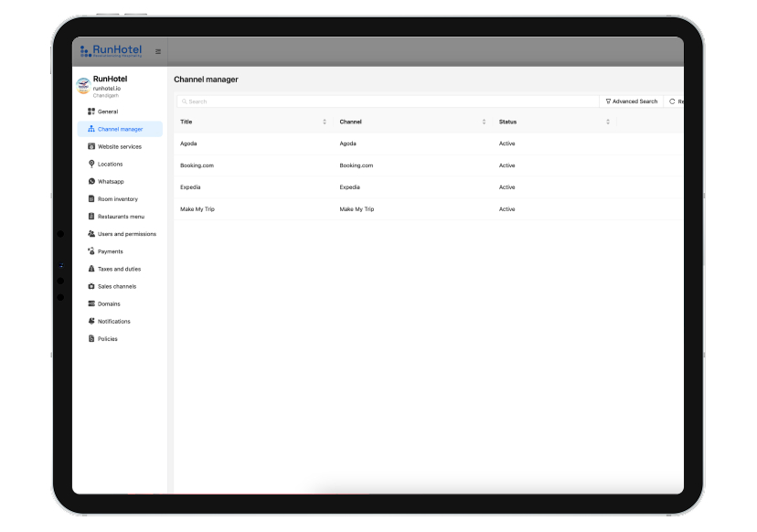Click the Notifications icon
The image size is (757, 532).
coord(91,321)
